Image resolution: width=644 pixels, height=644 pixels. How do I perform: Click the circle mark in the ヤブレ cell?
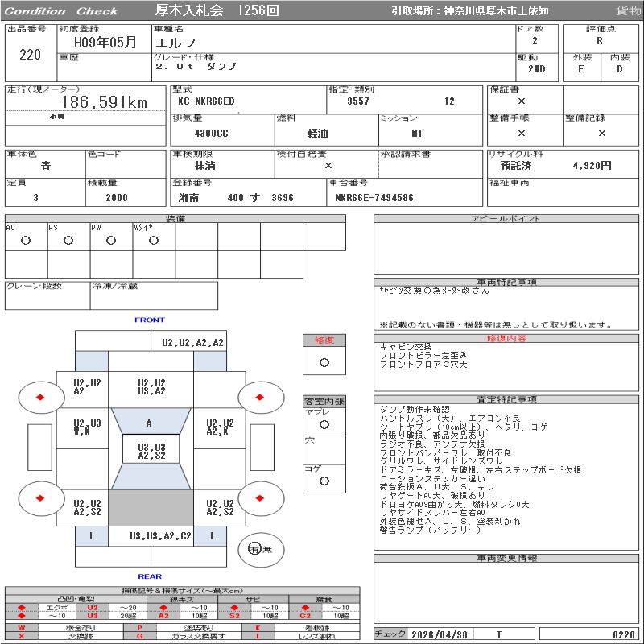pos(324,425)
